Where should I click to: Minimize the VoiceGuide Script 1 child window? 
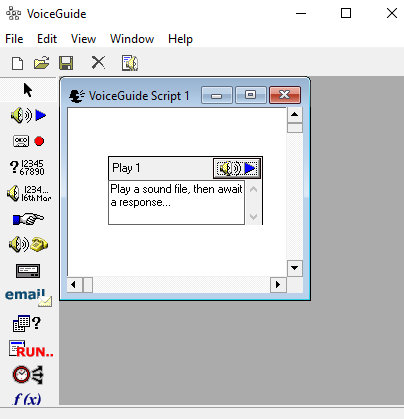(x=217, y=95)
